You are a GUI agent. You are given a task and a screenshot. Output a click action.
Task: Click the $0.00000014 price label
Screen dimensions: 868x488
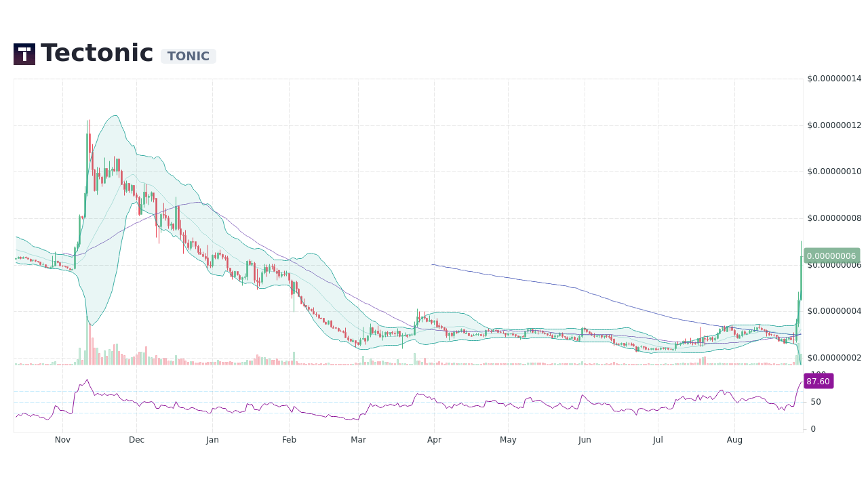[x=833, y=79]
